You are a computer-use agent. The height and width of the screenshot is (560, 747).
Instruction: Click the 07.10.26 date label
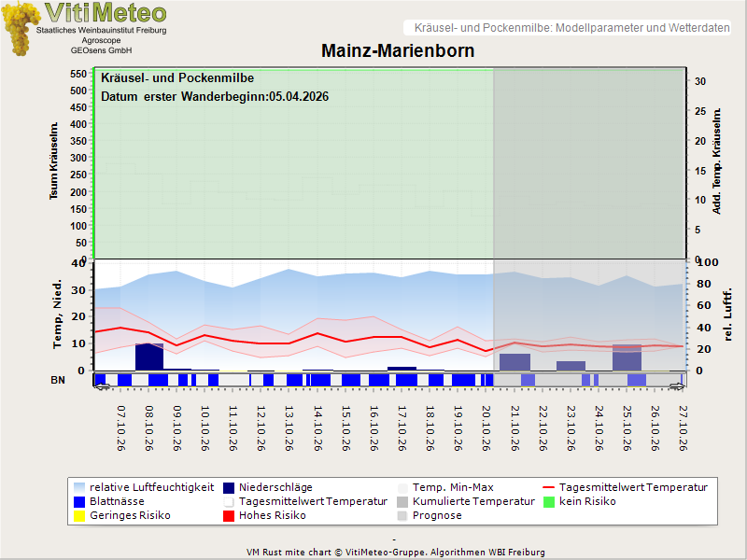(x=121, y=428)
